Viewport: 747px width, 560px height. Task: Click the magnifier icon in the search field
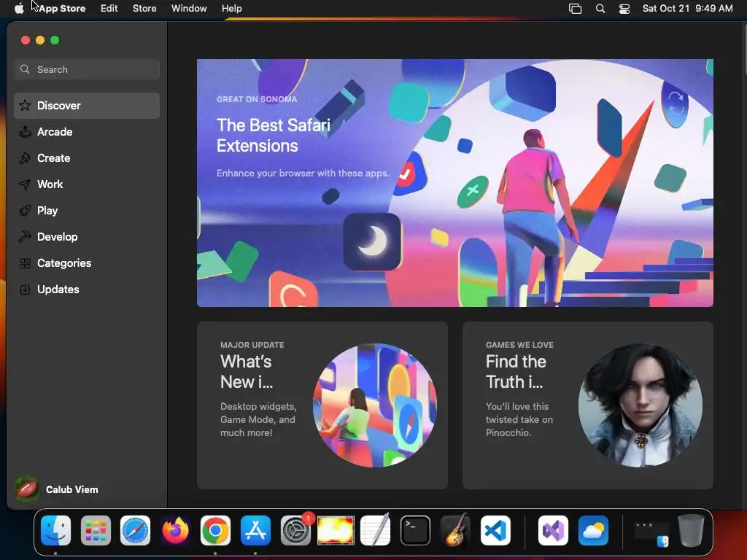pyautogui.click(x=25, y=69)
